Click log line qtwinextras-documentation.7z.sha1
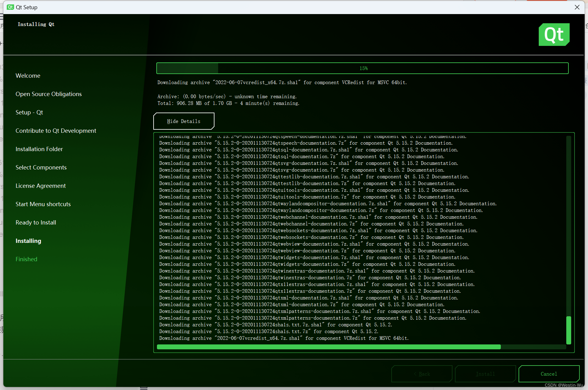This screenshot has width=588, height=390. coord(317,271)
